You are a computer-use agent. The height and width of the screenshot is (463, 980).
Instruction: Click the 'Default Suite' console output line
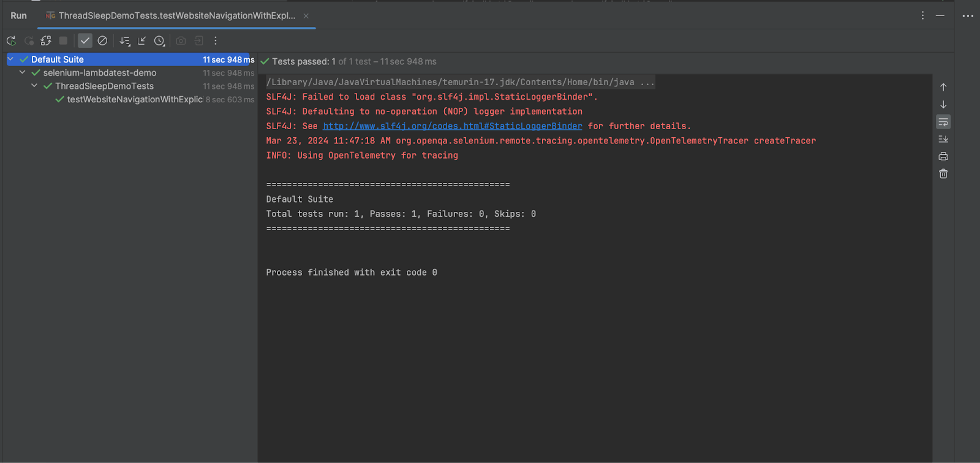[x=300, y=199]
